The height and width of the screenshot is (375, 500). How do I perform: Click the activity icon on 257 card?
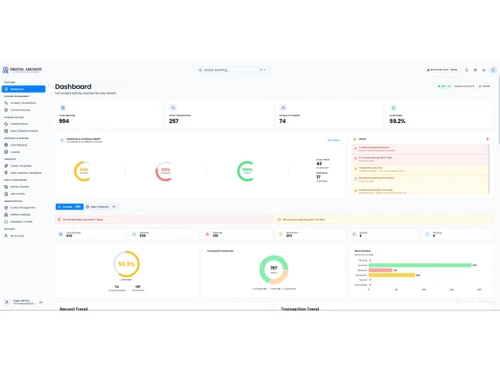coord(173,108)
